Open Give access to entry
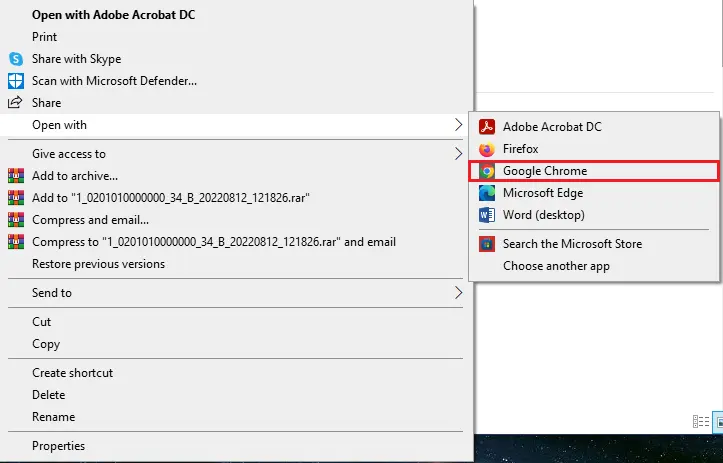 (235, 154)
